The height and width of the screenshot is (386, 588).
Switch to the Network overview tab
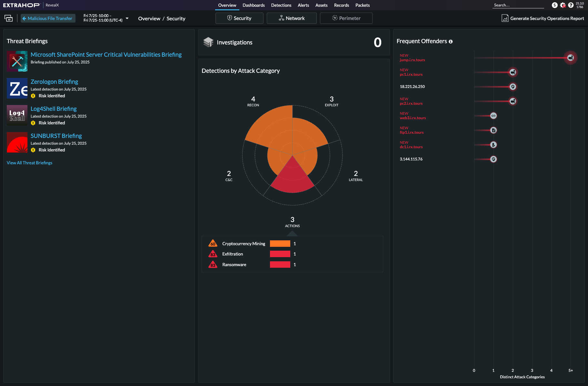[x=292, y=18]
